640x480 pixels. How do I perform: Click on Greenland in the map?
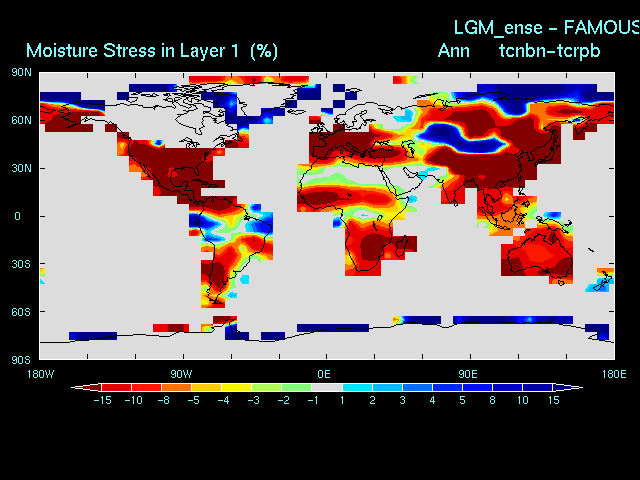click(x=262, y=100)
